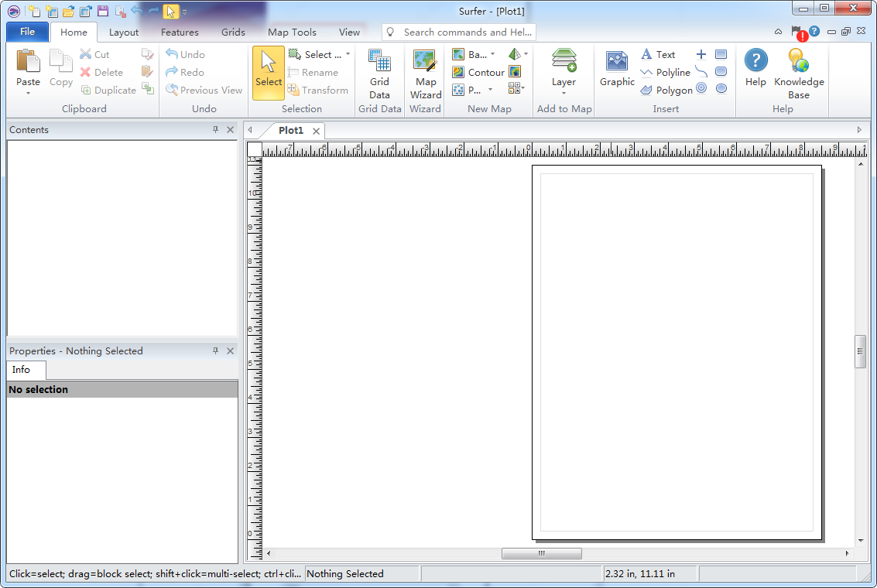Viewport: 877px width, 588px height.
Task: Click the Transform command
Action: [x=317, y=90]
